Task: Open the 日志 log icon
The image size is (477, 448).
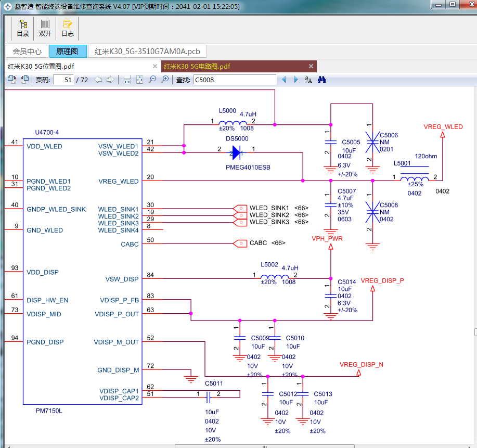Action: [x=68, y=28]
